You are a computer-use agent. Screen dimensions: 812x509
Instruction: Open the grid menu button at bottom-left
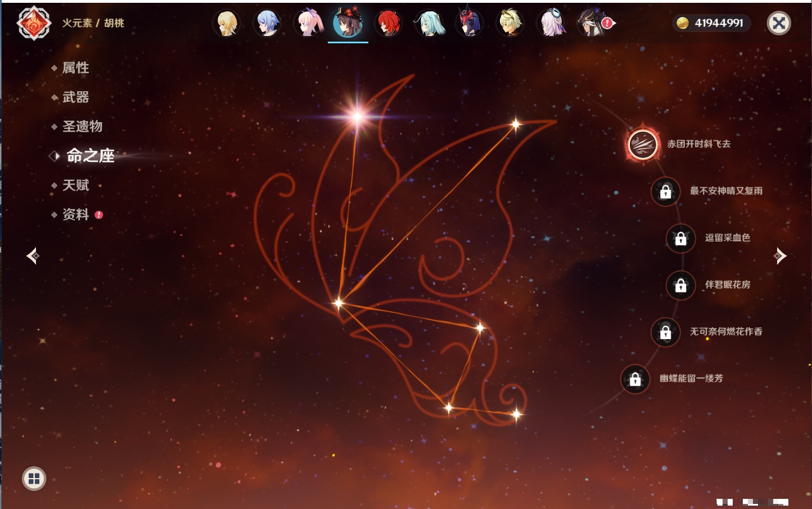[x=34, y=479]
